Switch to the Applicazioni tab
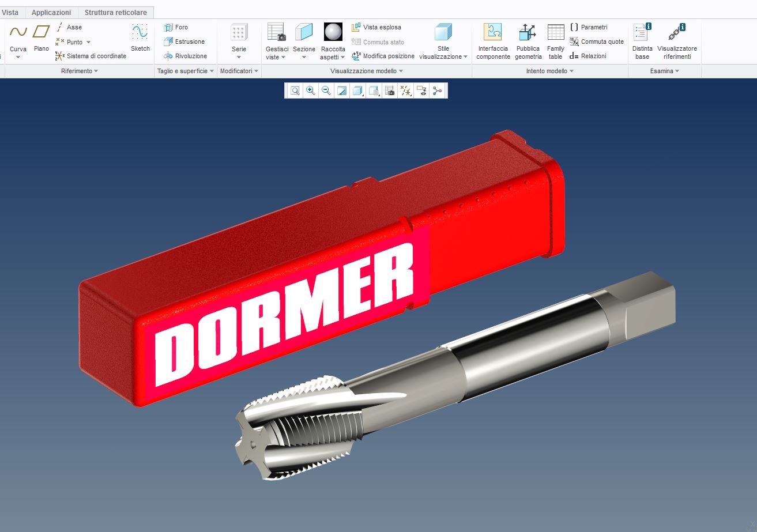This screenshot has width=757, height=532. coord(51,12)
